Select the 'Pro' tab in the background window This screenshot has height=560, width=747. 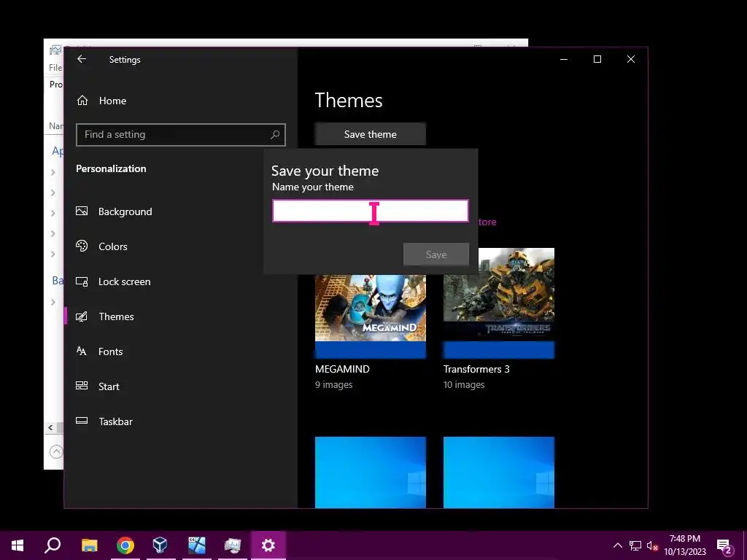pyautogui.click(x=55, y=85)
